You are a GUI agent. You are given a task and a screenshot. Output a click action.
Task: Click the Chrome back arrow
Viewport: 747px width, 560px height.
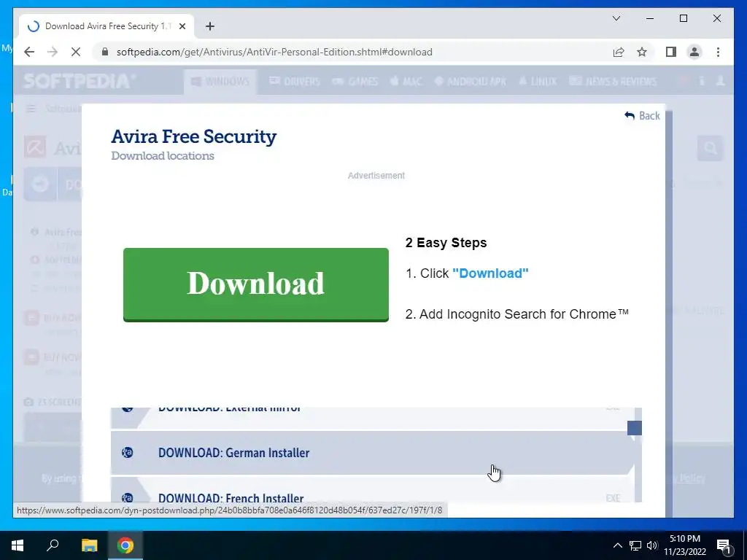pos(29,52)
